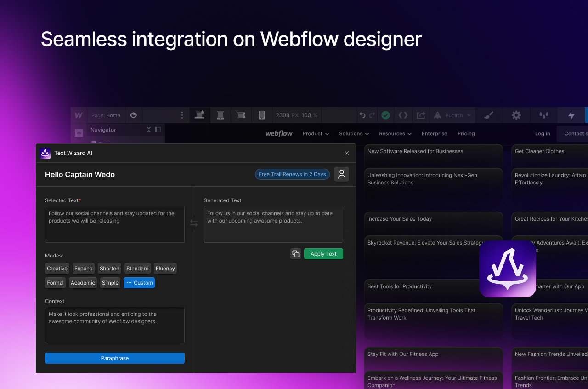Click the Contact sales button
Screen dimensions: 588x389
(x=573, y=133)
